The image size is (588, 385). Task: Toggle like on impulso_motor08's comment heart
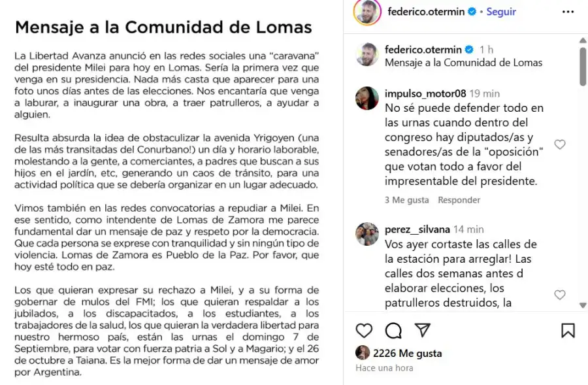point(560,144)
